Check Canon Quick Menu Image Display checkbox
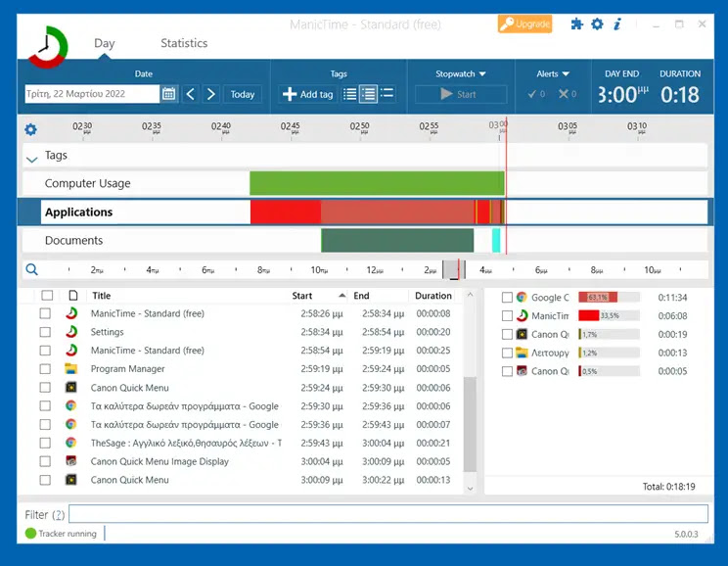 [x=45, y=461]
